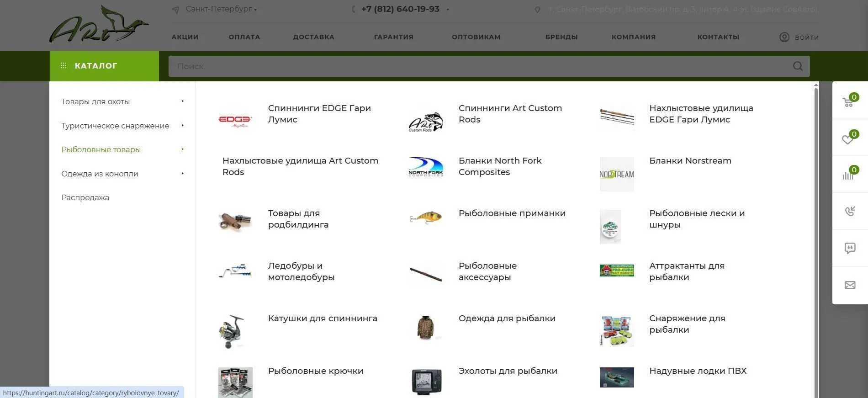Click the Art bird logo

point(99,25)
